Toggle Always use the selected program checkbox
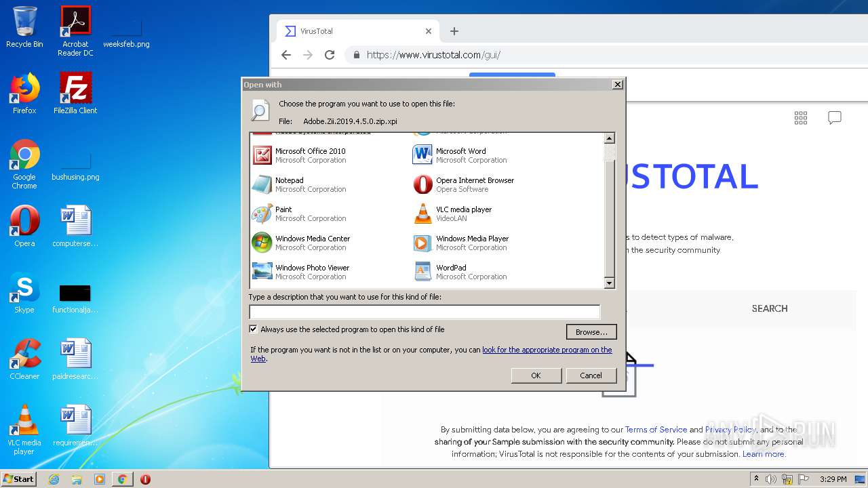 254,329
